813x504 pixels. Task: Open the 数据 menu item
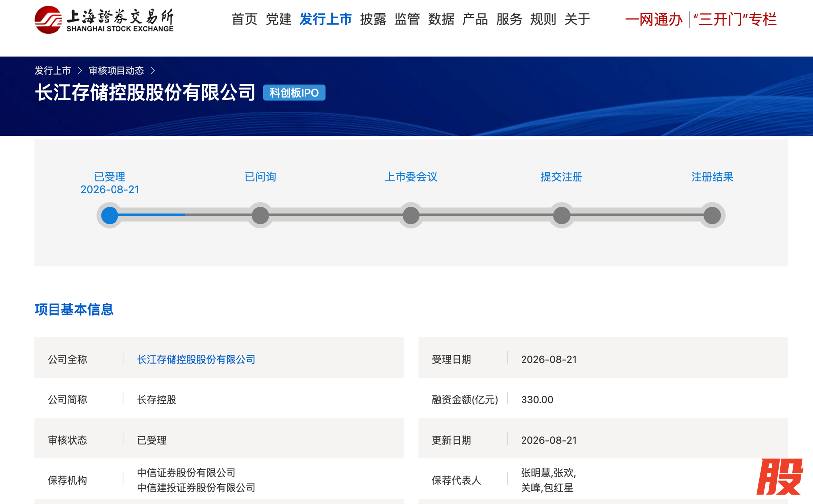(441, 19)
